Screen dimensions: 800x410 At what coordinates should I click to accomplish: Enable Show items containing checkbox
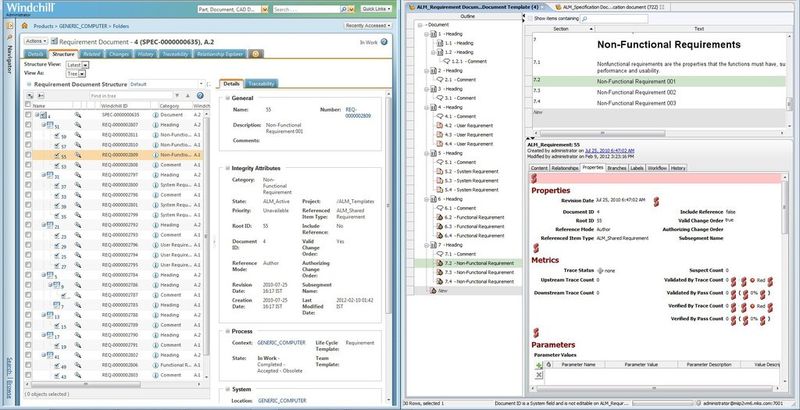[x=530, y=19]
